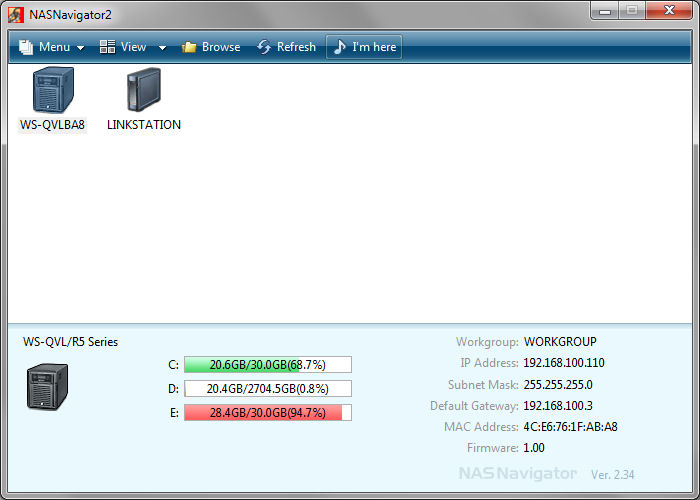Screen dimensions: 700x500
Task: Click the Refresh button label
Action: click(x=296, y=47)
